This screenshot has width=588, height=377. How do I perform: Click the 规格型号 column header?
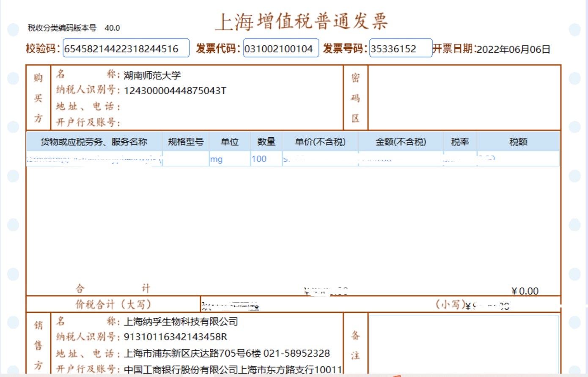point(185,142)
